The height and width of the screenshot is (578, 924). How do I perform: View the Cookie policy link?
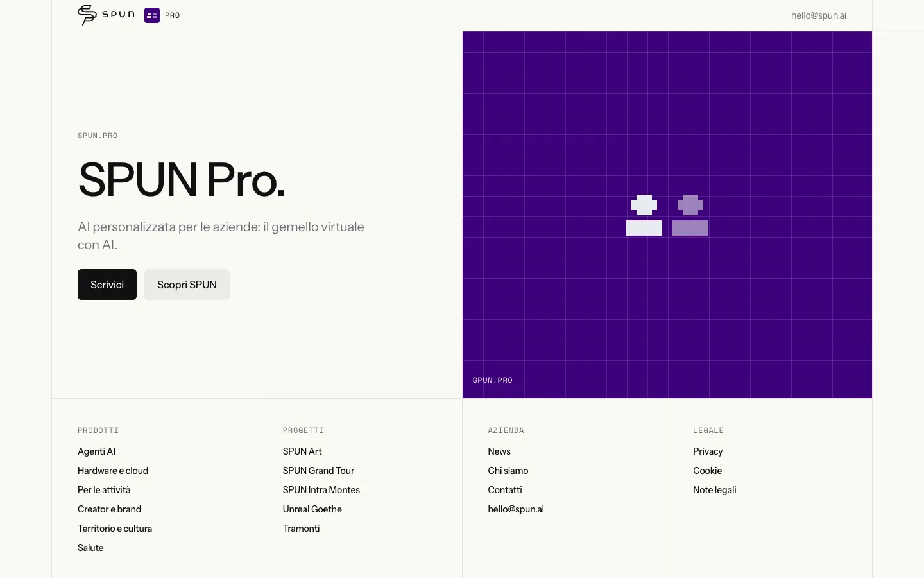coord(708,471)
